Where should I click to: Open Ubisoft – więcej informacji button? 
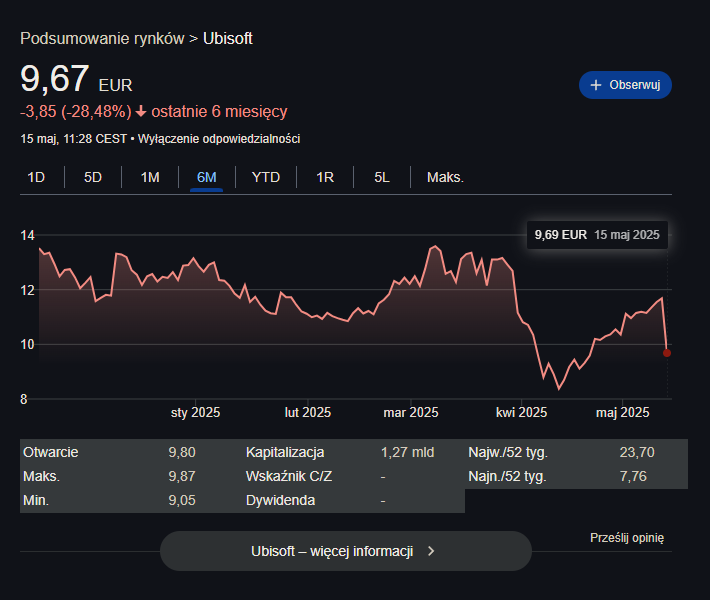pyautogui.click(x=345, y=551)
